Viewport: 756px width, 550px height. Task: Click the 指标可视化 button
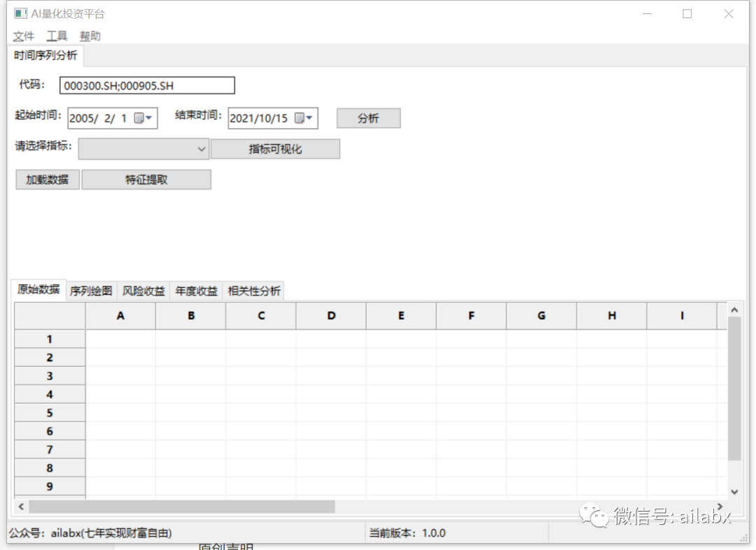(x=275, y=149)
